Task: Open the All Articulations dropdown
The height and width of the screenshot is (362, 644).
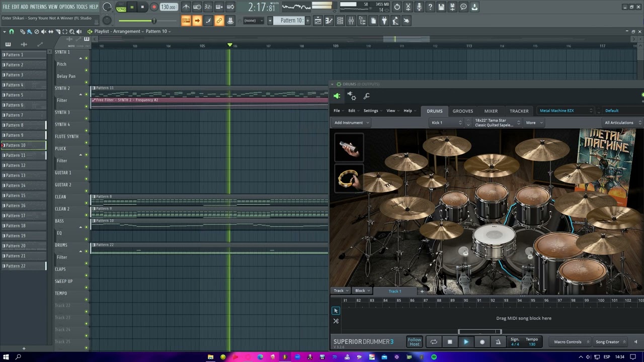Action: point(622,123)
